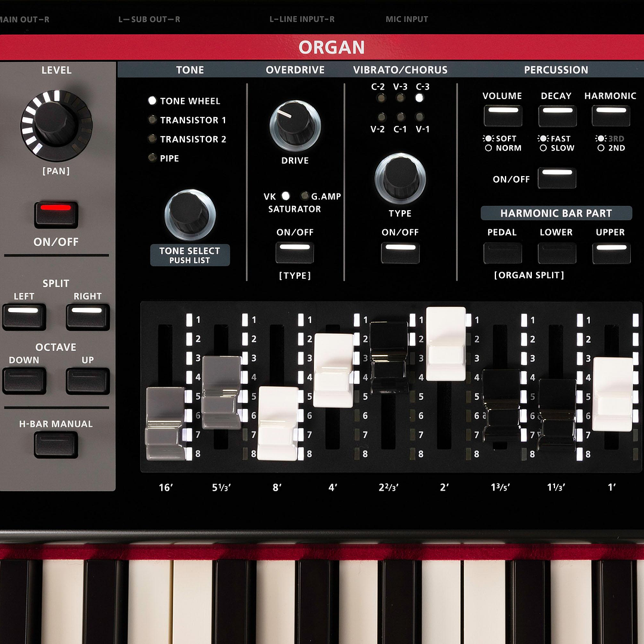Click the Octave Down button
644x644 pixels.
pos(24,380)
